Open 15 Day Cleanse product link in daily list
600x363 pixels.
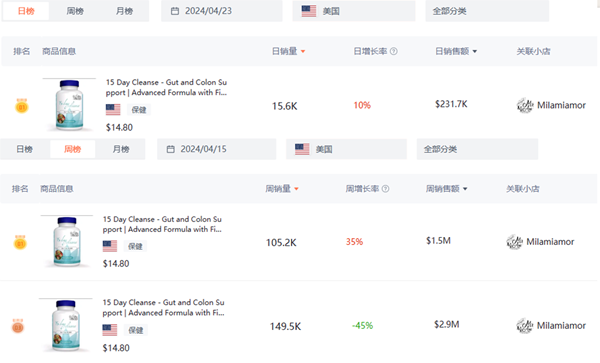166,88
